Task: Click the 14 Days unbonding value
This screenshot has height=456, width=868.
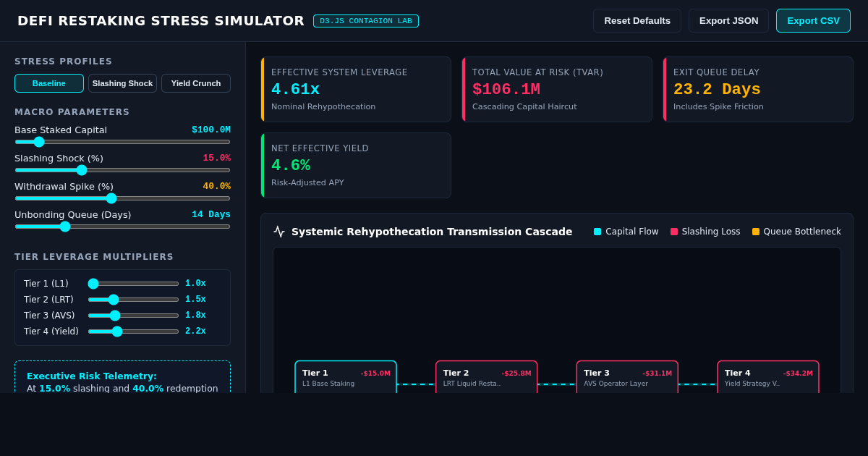Action: click(x=211, y=215)
